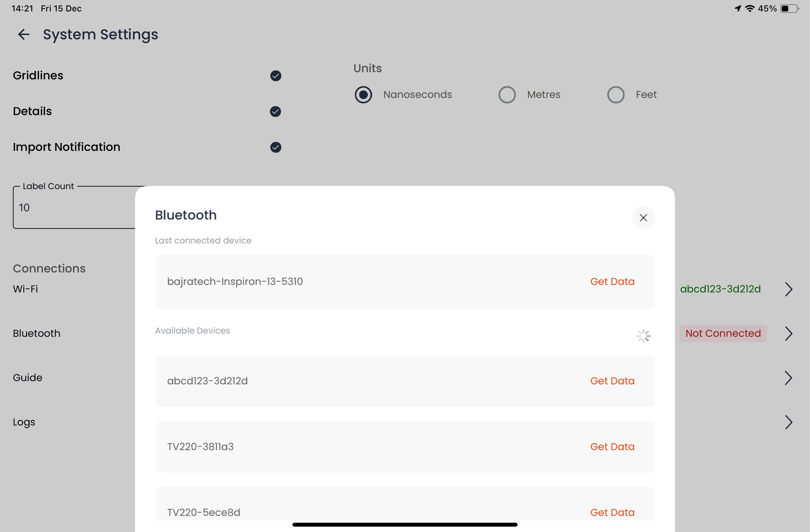The height and width of the screenshot is (532, 810).
Task: Expand the Wi-Fi connection chevron
Action: click(789, 289)
